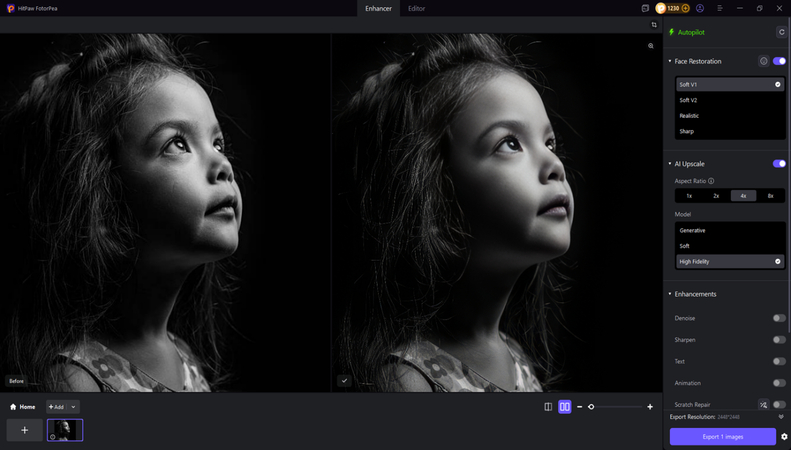Screen dimensions: 791x450
Task: Set upscale ratio to 1x
Action: pos(689,196)
